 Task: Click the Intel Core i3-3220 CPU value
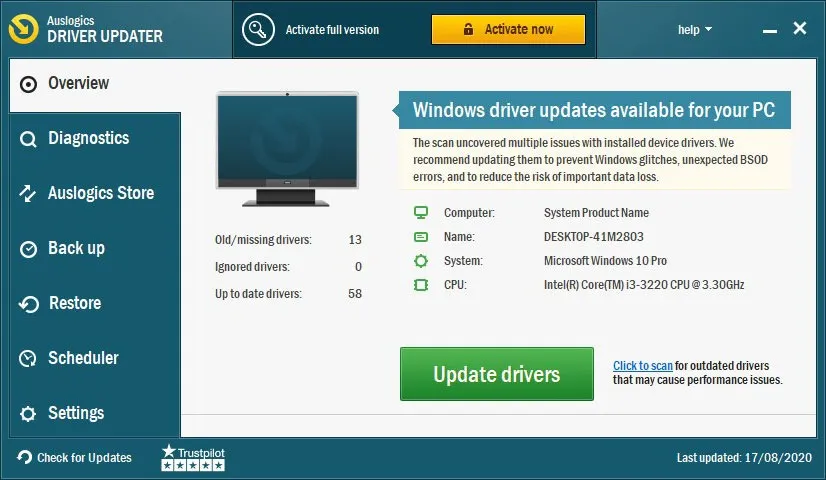644,285
